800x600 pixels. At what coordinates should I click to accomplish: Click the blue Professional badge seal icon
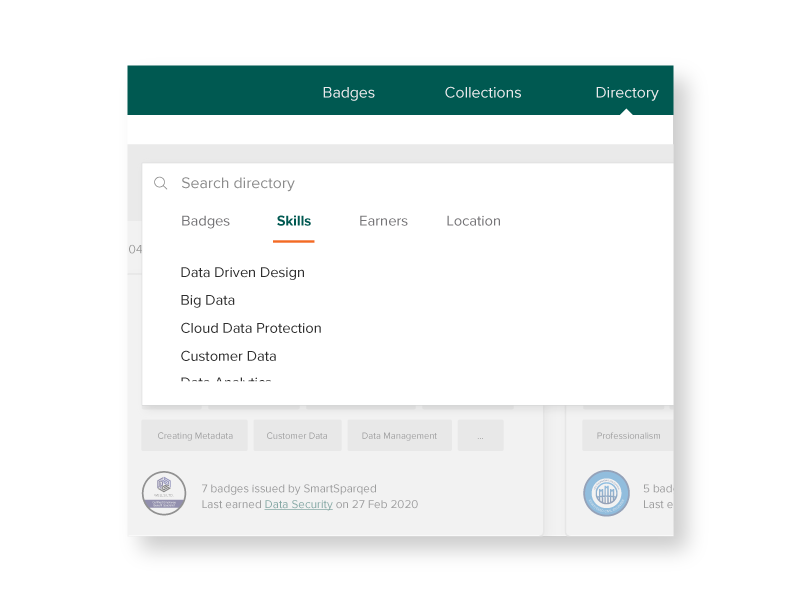(606, 493)
